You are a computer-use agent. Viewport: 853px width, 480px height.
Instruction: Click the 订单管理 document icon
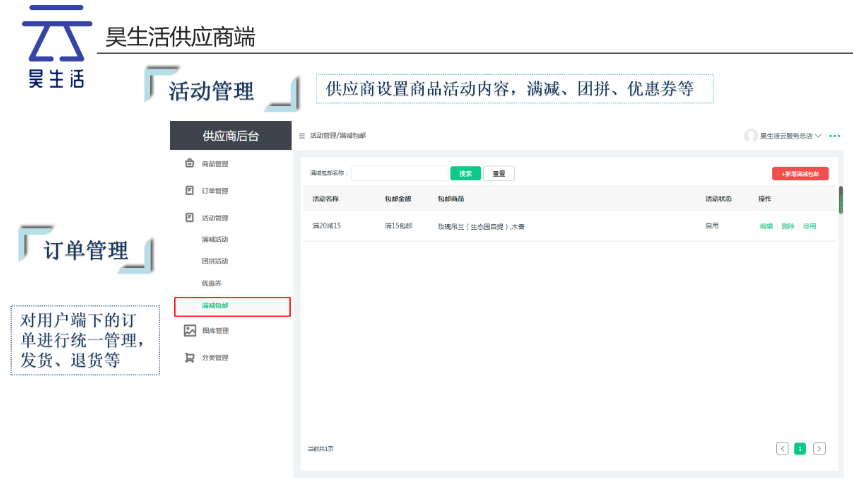pyautogui.click(x=189, y=190)
